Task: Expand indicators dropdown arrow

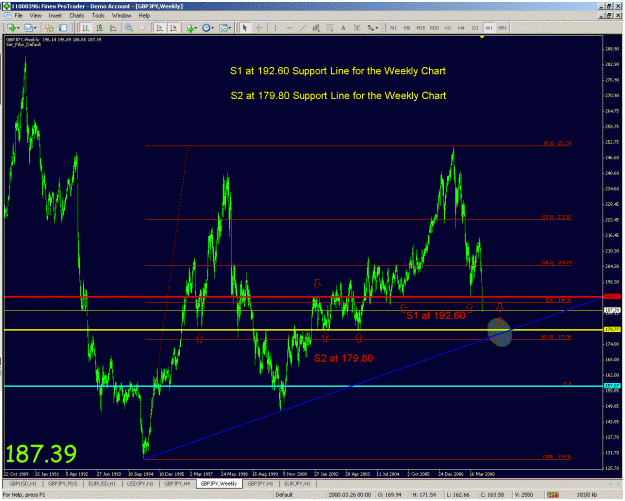Action: tap(196, 28)
